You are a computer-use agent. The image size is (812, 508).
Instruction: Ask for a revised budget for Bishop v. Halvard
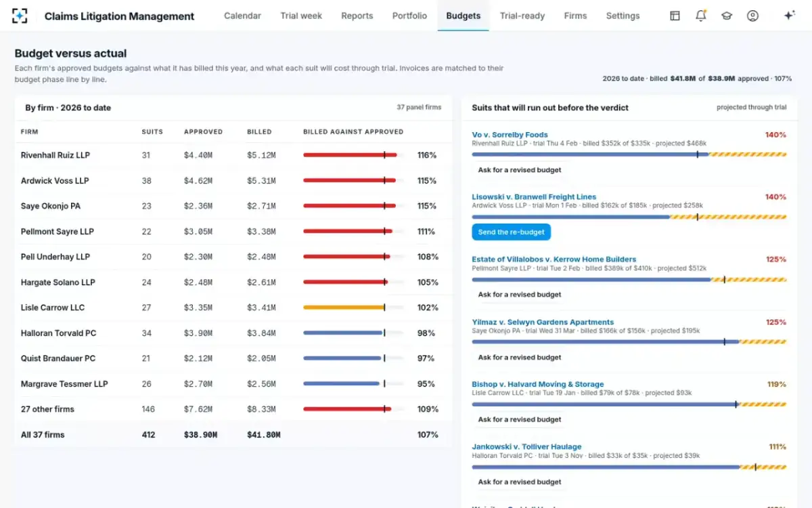coord(520,419)
